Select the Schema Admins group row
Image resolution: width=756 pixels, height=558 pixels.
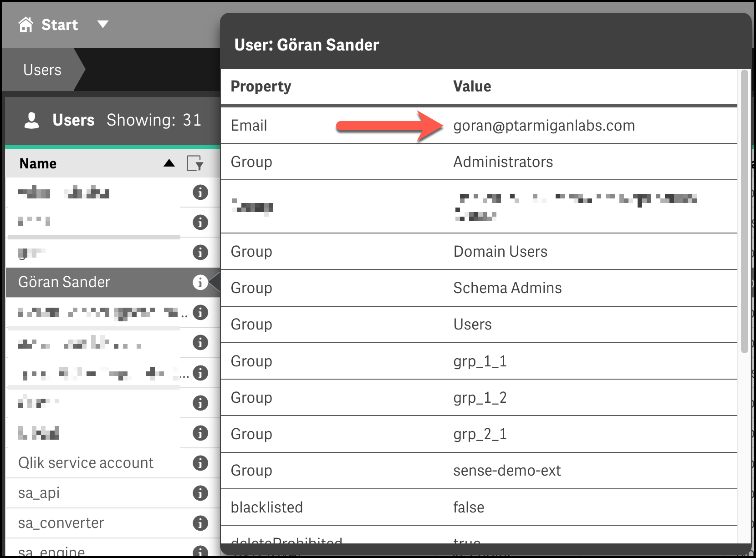[x=479, y=288]
